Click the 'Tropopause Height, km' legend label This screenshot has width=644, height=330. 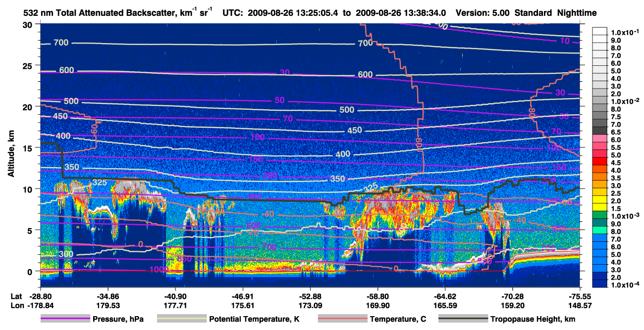pyautogui.click(x=533, y=319)
